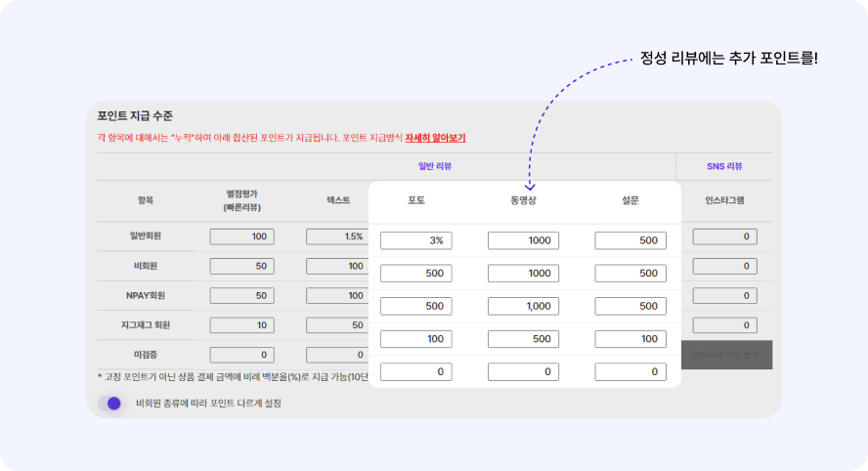The width and height of the screenshot is (868, 471).
Task: Select the 미검증 설문 points field
Action: [x=629, y=372]
